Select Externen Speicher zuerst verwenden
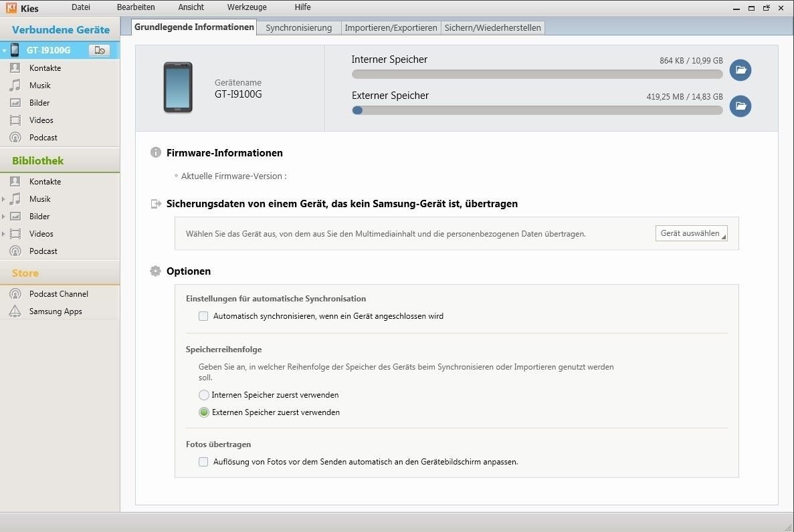Viewport: 794px width, 532px height. tap(203, 412)
